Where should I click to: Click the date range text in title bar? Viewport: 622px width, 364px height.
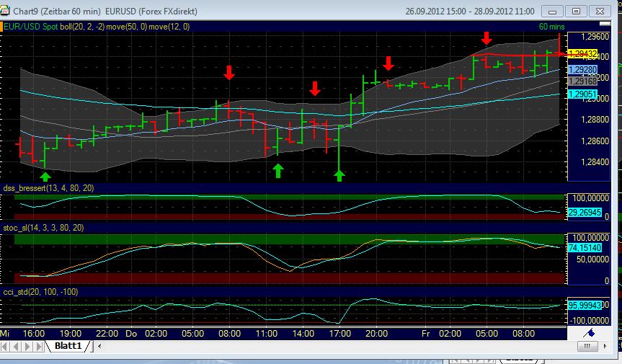click(470, 12)
